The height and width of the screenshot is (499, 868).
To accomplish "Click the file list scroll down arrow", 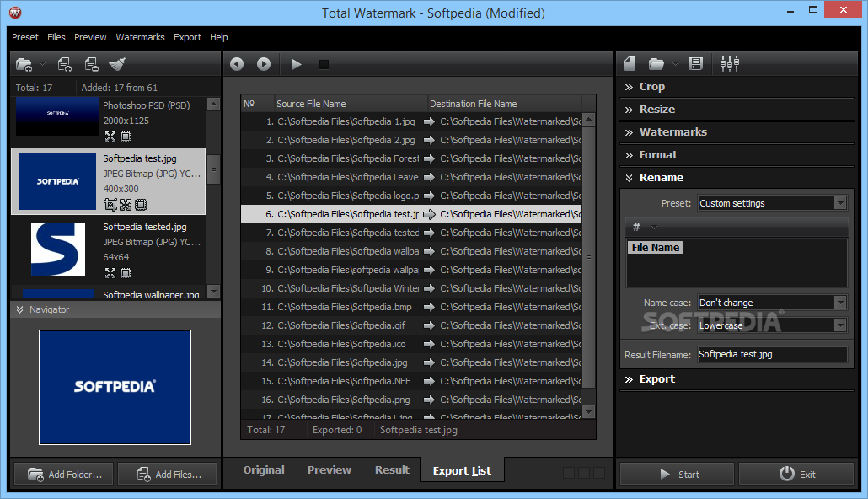I will (x=213, y=292).
